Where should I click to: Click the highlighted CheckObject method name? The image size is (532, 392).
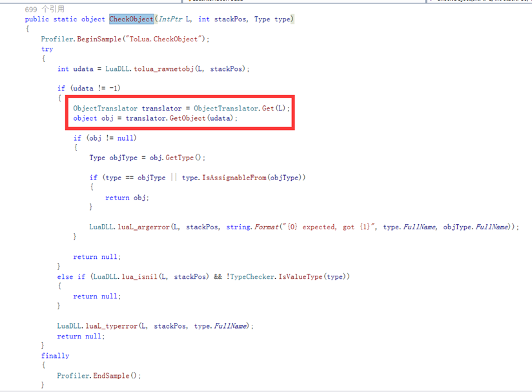tap(131, 19)
